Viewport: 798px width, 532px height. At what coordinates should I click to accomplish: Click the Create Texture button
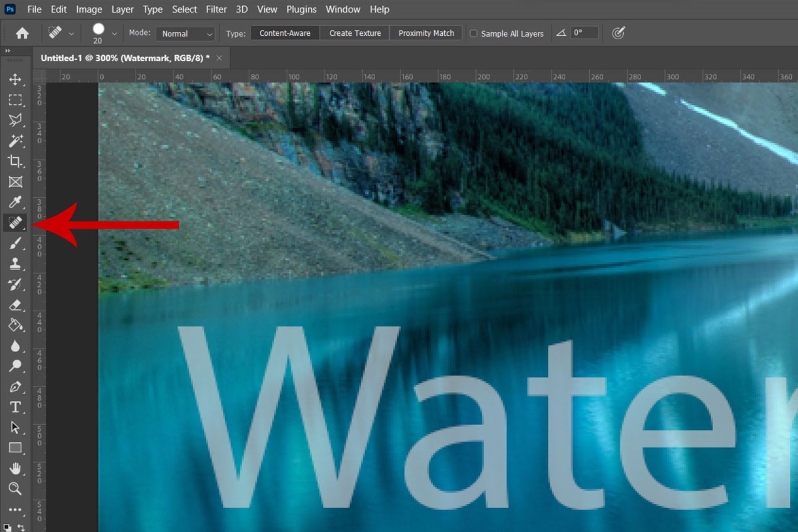pos(355,33)
